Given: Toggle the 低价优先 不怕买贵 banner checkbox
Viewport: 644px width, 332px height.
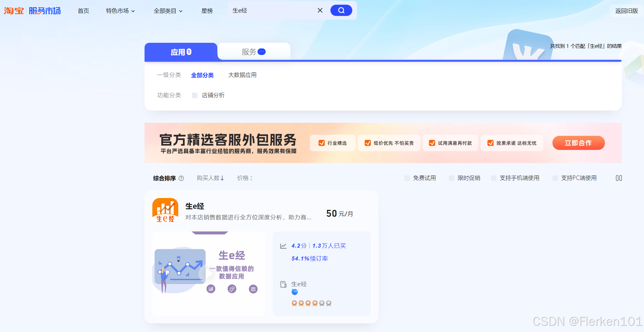Looking at the screenshot, I should (368, 143).
